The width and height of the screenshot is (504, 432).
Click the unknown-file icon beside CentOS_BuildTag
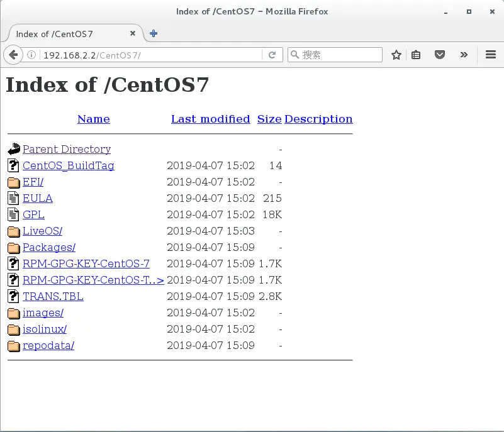click(x=13, y=165)
